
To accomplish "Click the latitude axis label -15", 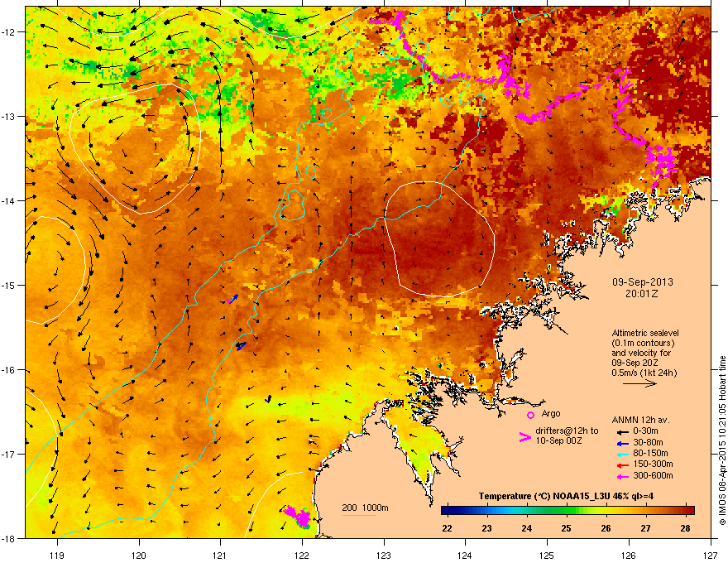I will pos(7,285).
